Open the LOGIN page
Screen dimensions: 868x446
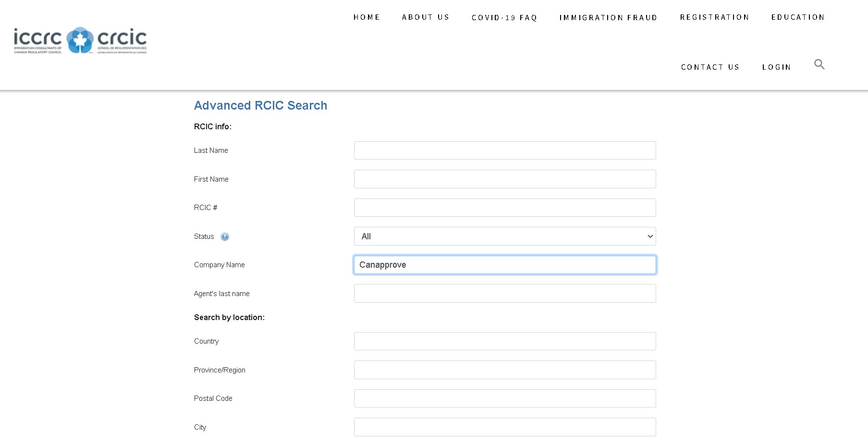pyautogui.click(x=776, y=67)
